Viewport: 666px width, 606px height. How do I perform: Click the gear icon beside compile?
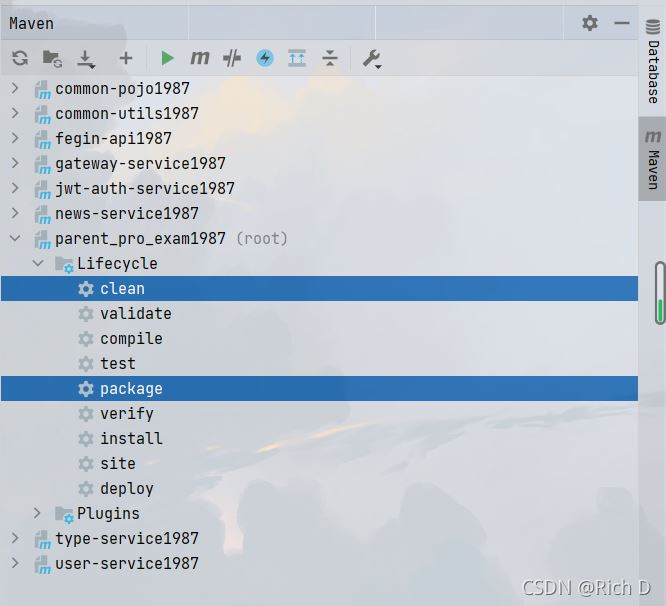[86, 338]
